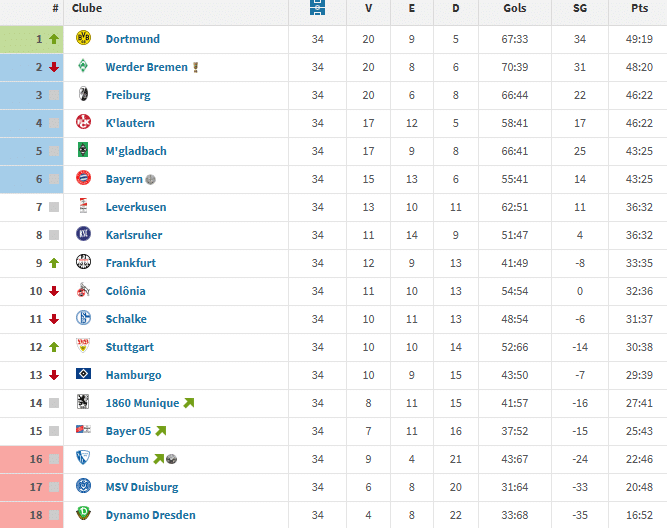Open the Freiburg club link
The height and width of the screenshot is (528, 667).
point(128,95)
